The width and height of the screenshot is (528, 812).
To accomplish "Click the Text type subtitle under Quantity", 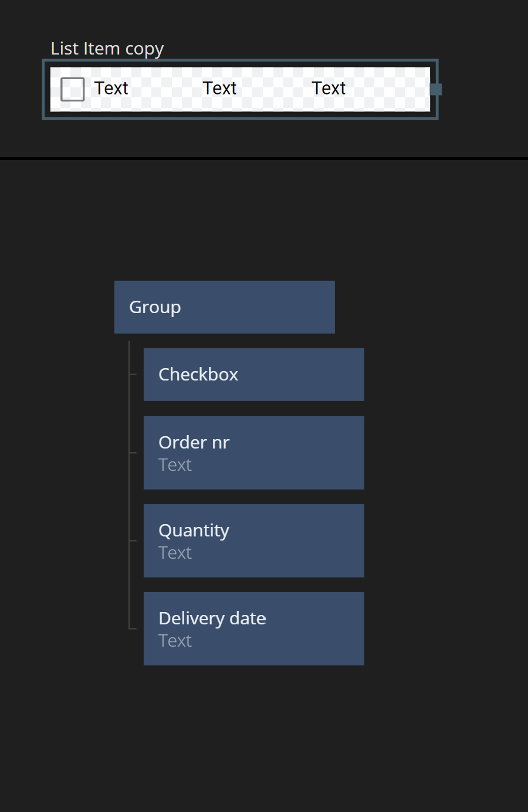I will click(175, 553).
